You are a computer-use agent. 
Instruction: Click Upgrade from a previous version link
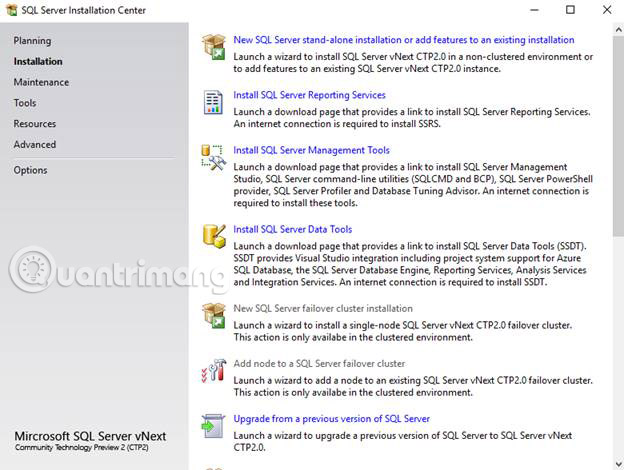point(331,418)
